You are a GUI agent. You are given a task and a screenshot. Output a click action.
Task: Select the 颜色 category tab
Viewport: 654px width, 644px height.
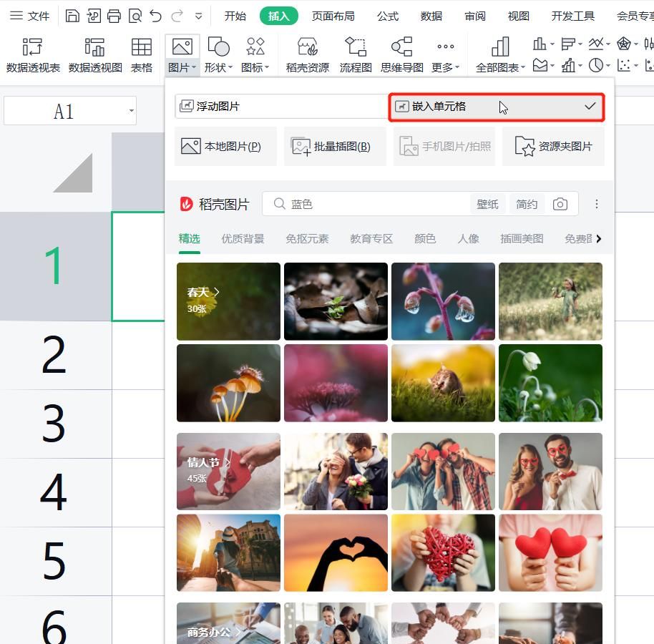coord(425,239)
